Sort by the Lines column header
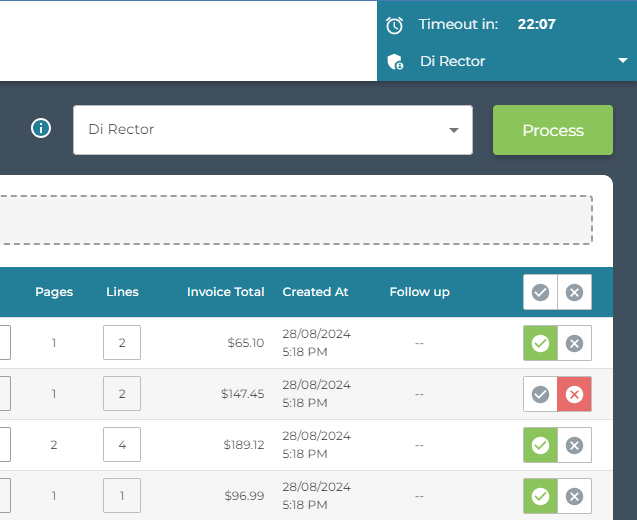This screenshot has height=520, width=637. click(122, 292)
